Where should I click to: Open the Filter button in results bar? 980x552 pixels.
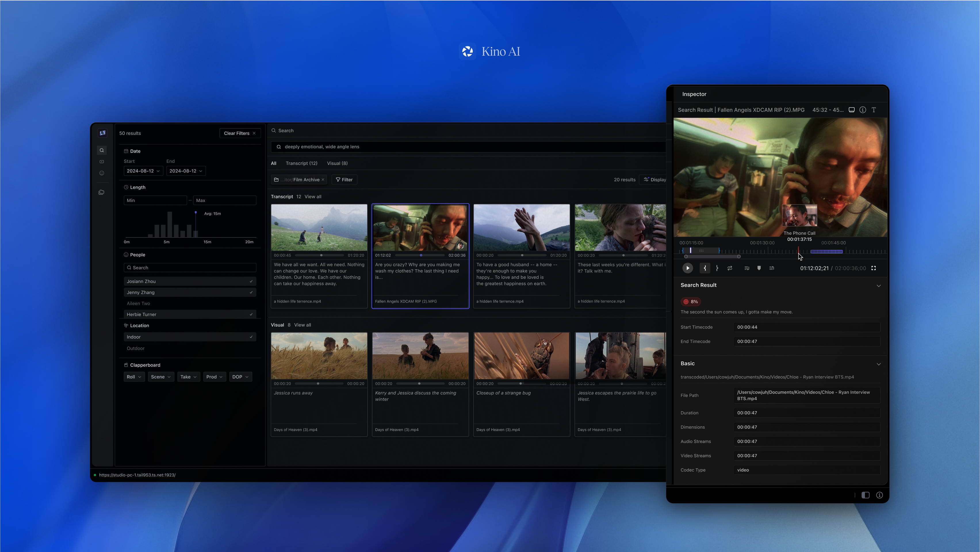(344, 180)
